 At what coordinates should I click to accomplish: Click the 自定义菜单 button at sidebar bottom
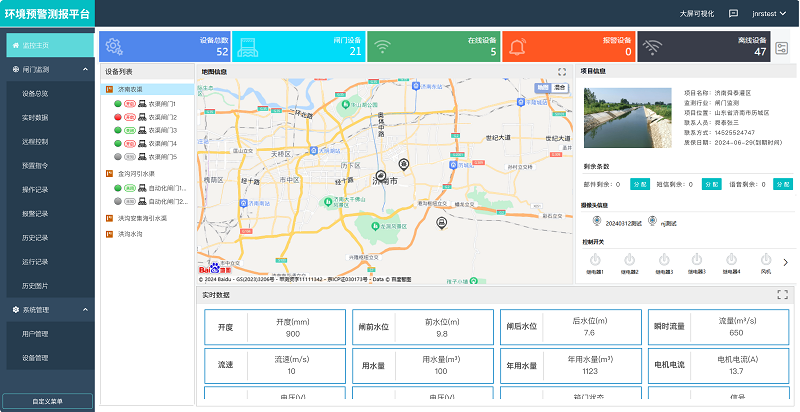(x=47, y=401)
